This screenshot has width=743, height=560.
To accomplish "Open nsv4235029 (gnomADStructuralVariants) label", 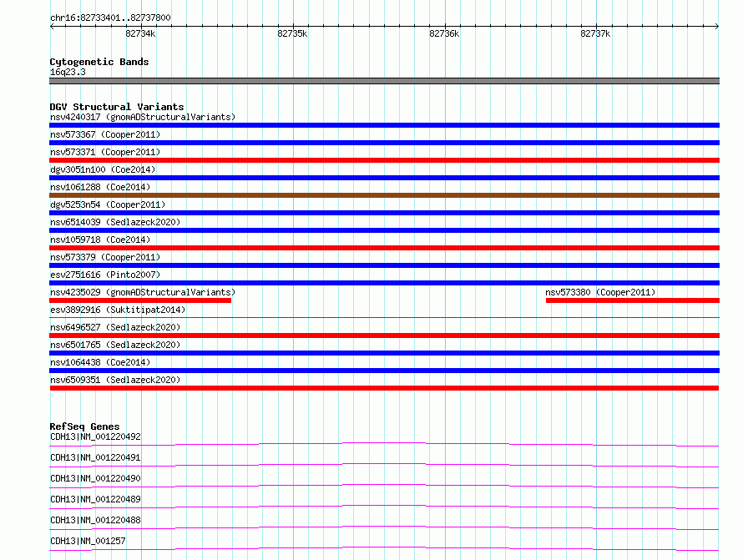I will [x=143, y=292].
